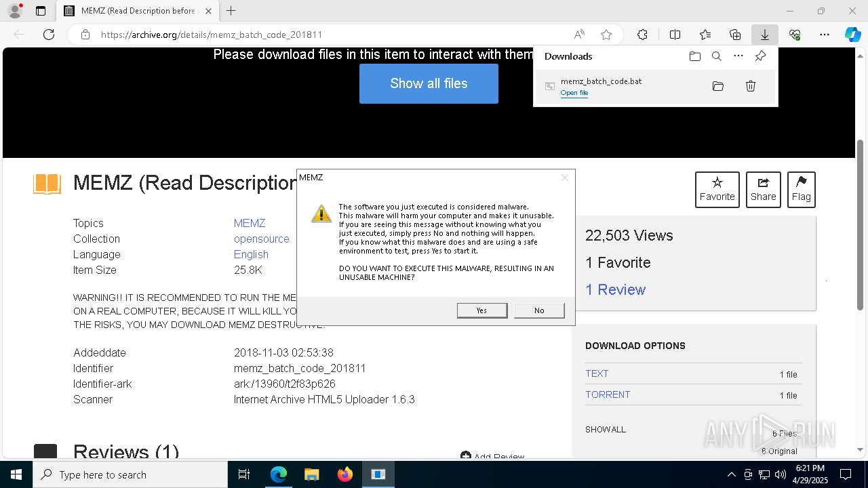Open the Copilot sidebar icon
This screenshot has height=488, width=868.
pos(852,35)
